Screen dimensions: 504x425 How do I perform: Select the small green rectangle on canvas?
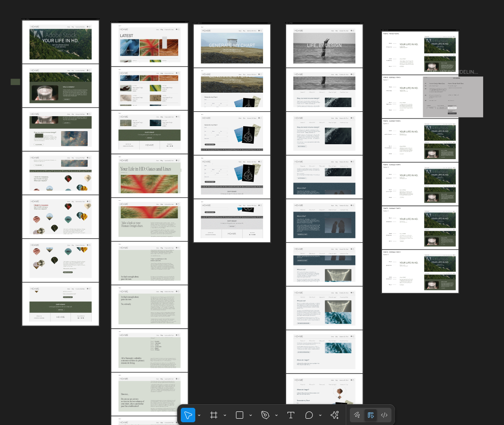15,82
